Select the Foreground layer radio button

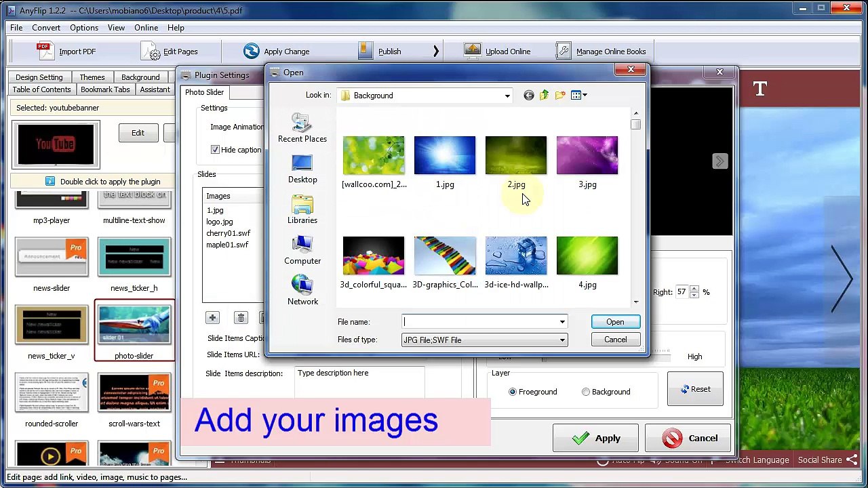[x=513, y=392]
